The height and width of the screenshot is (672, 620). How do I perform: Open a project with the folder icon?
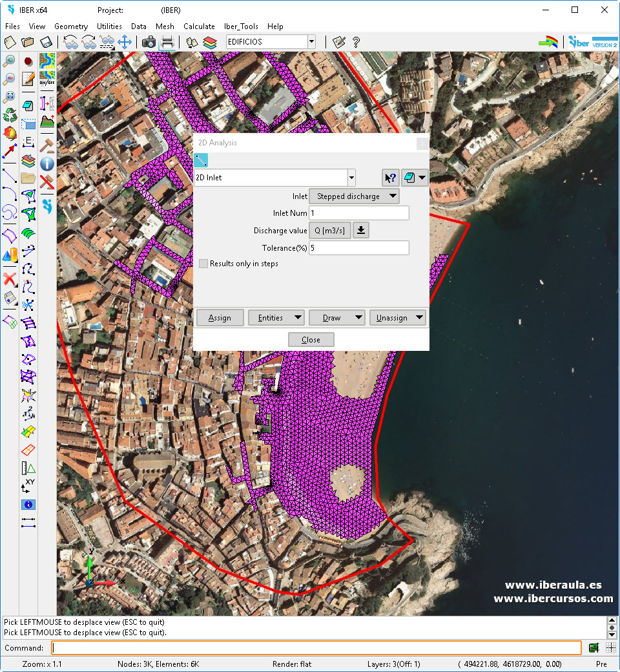[27, 42]
